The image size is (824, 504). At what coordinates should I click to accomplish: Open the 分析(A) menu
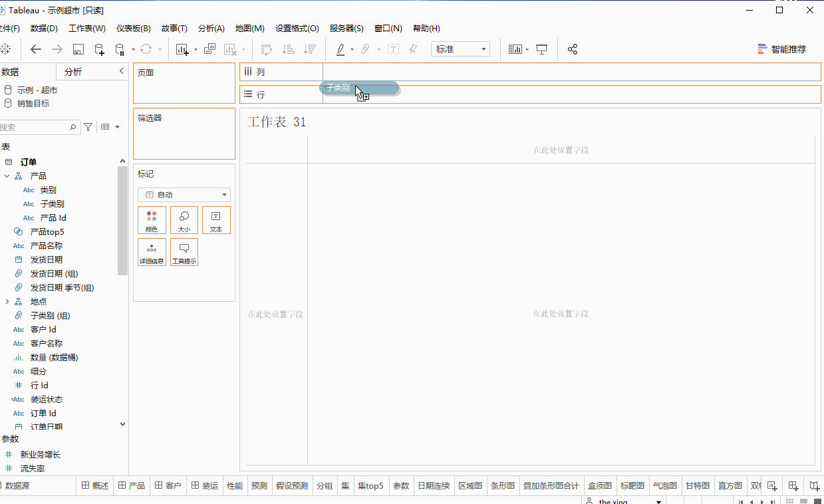211,28
